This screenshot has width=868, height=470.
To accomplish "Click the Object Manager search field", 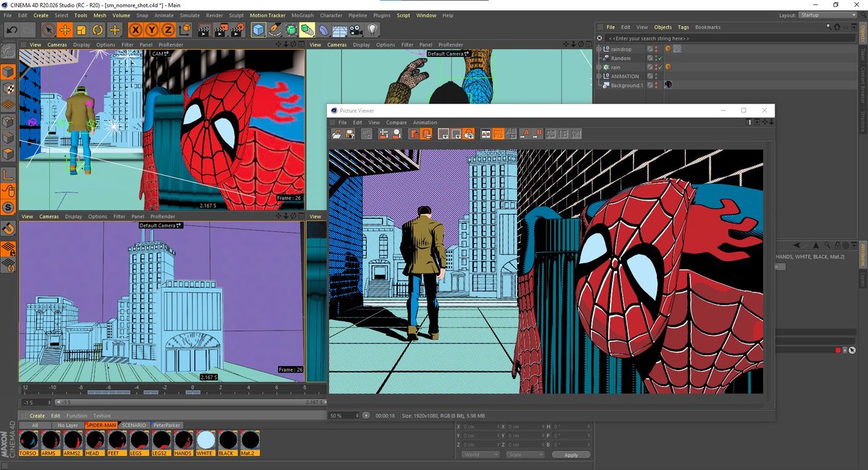I will click(x=729, y=38).
